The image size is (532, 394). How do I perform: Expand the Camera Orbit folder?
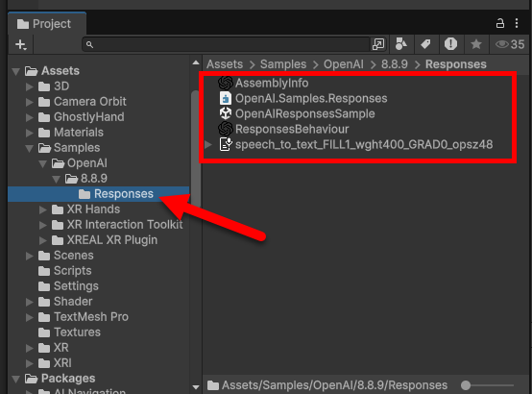tap(30, 102)
